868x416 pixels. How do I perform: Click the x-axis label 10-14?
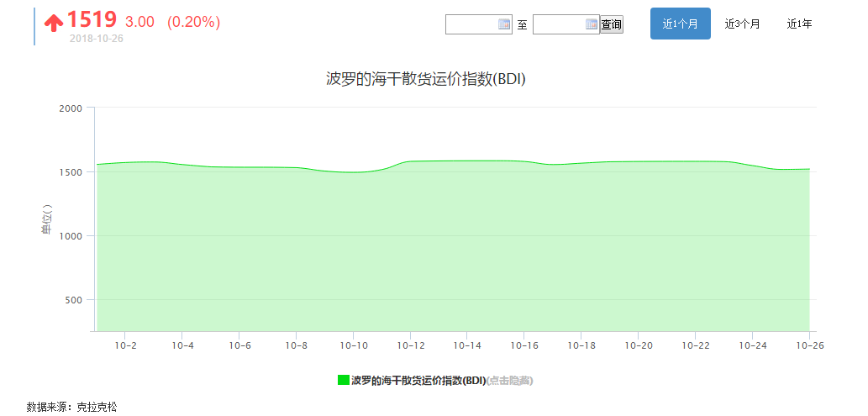point(467,345)
